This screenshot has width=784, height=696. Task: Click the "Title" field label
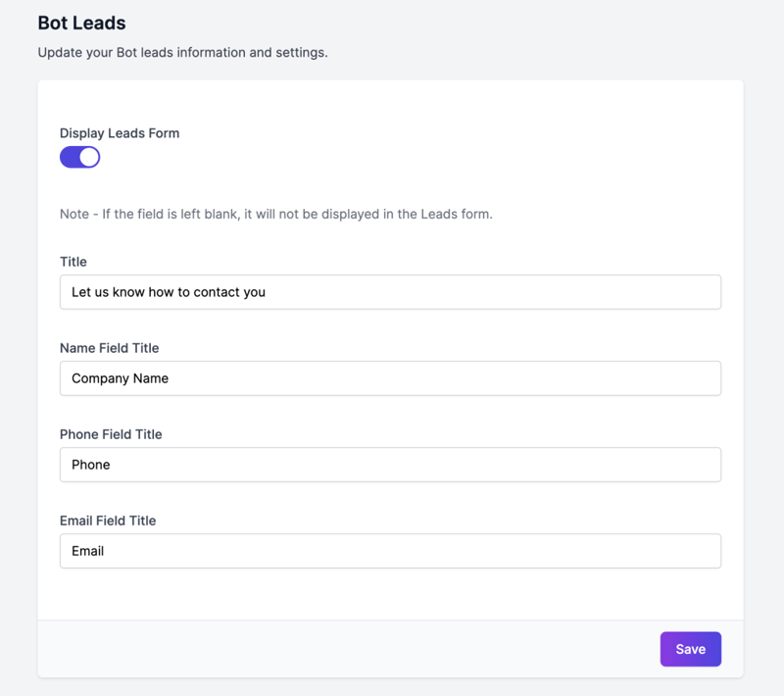tap(73, 262)
